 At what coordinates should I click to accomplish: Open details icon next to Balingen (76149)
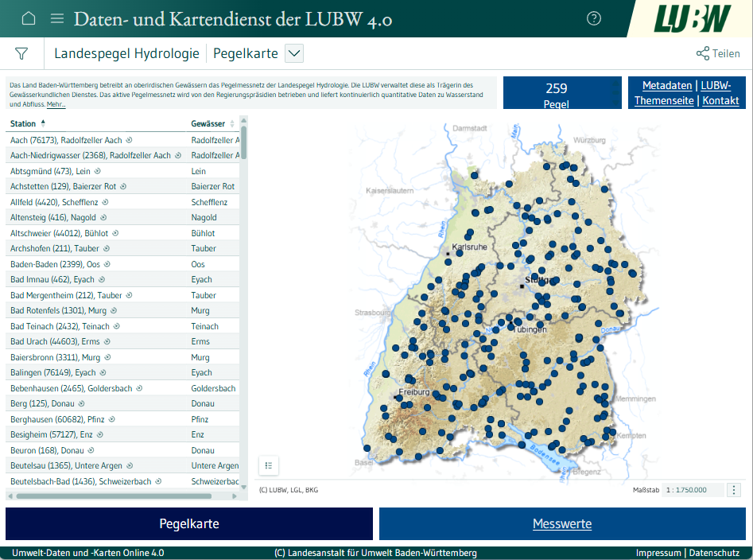pyautogui.click(x=103, y=373)
